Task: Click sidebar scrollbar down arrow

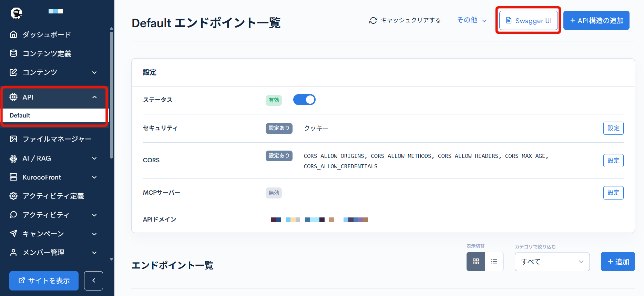Action: point(111,259)
